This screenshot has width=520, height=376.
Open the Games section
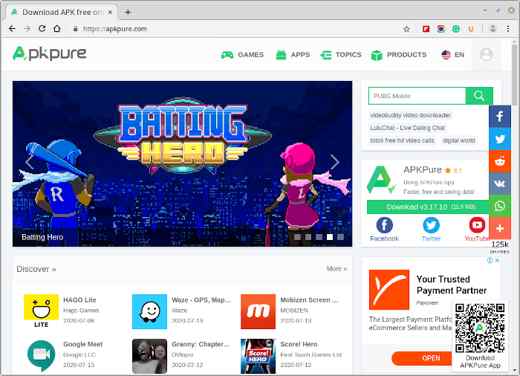[x=242, y=55]
